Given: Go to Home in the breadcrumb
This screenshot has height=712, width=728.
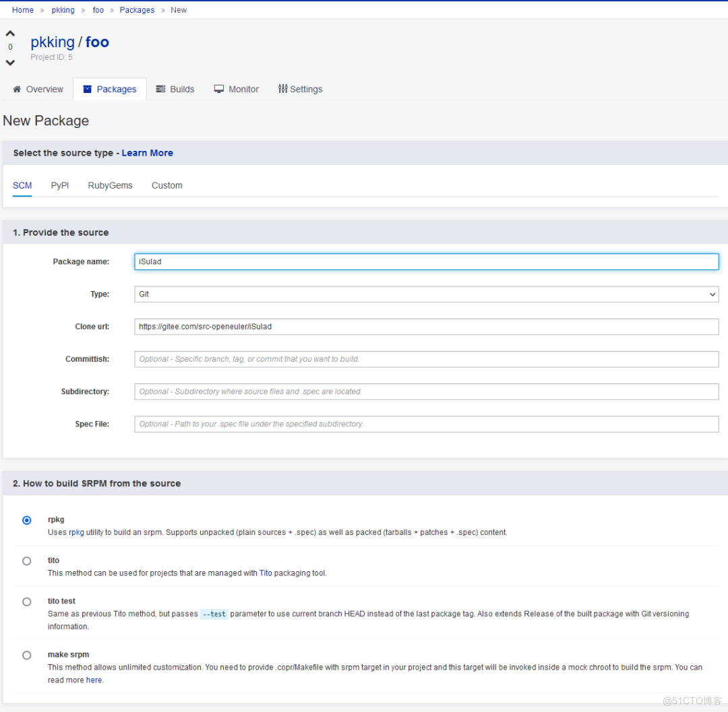Looking at the screenshot, I should coord(23,10).
